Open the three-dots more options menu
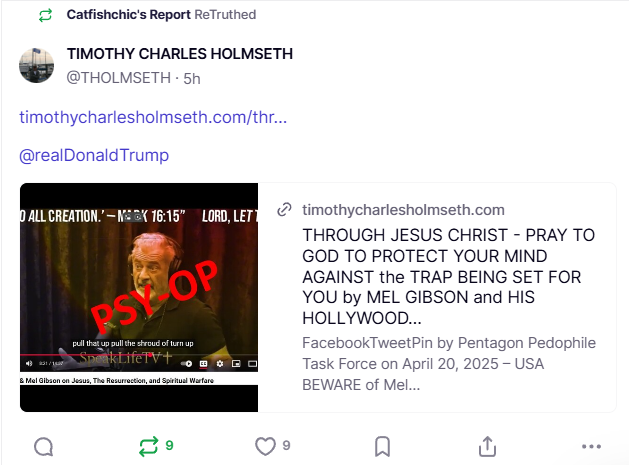629x465 pixels. pos(591,447)
